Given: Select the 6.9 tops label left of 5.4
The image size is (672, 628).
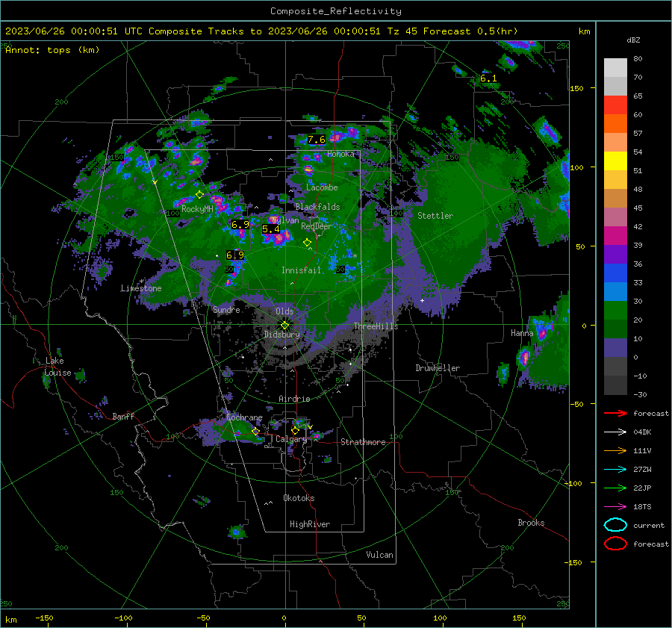Looking at the screenshot, I should pyautogui.click(x=240, y=224).
